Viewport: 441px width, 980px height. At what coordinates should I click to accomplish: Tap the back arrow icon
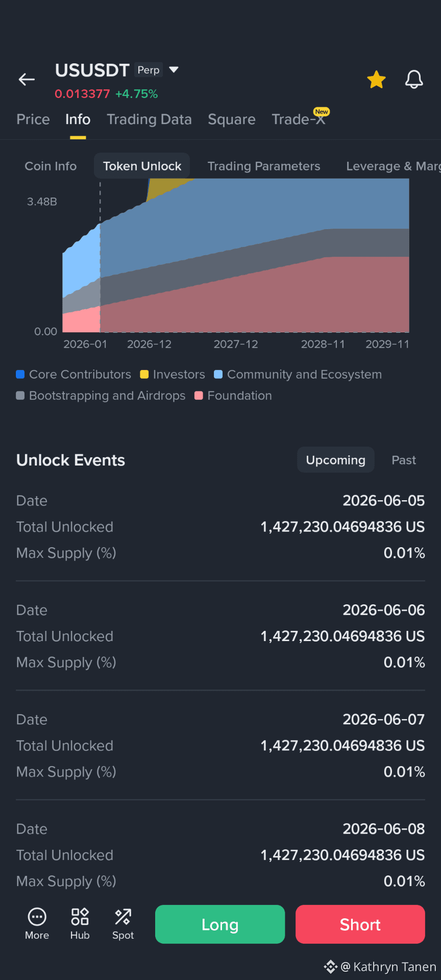tap(27, 79)
